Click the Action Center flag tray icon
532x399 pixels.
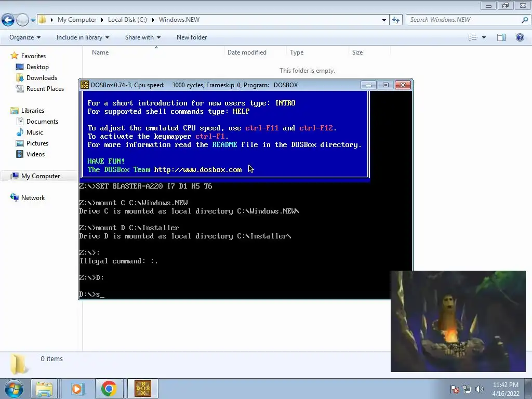(455, 389)
